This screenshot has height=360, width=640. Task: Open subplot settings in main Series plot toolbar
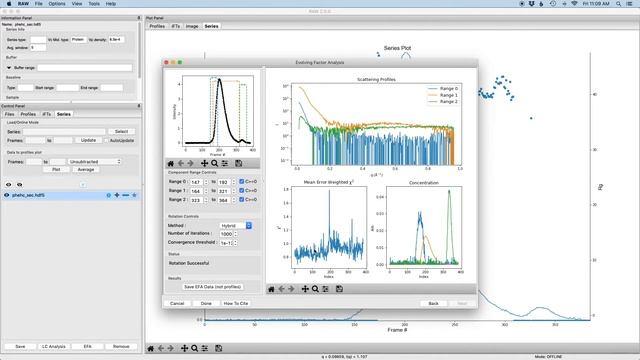pos(205,348)
